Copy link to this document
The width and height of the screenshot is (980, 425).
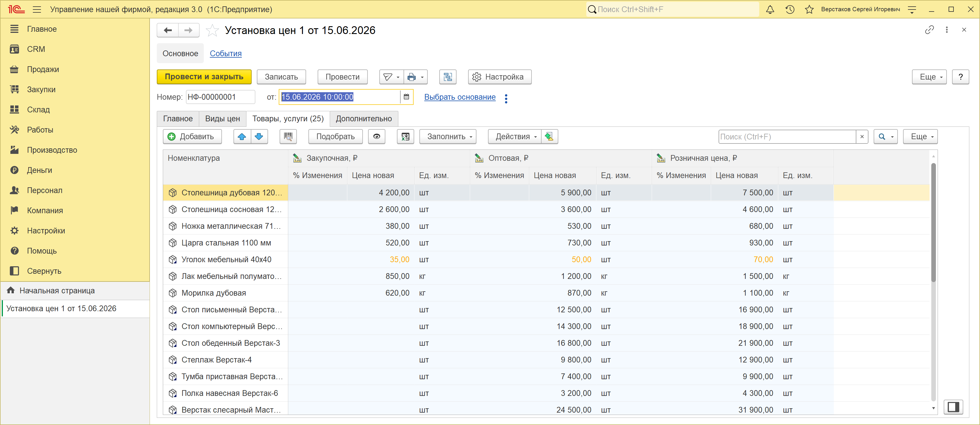[929, 30]
